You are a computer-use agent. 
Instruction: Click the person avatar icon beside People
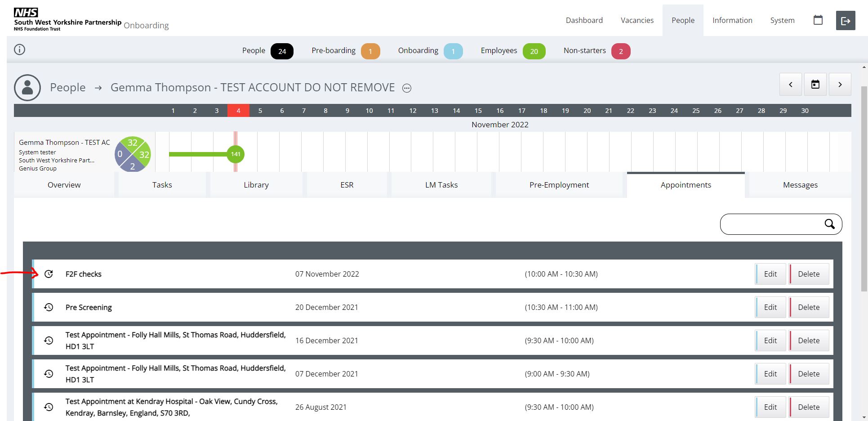[27, 87]
